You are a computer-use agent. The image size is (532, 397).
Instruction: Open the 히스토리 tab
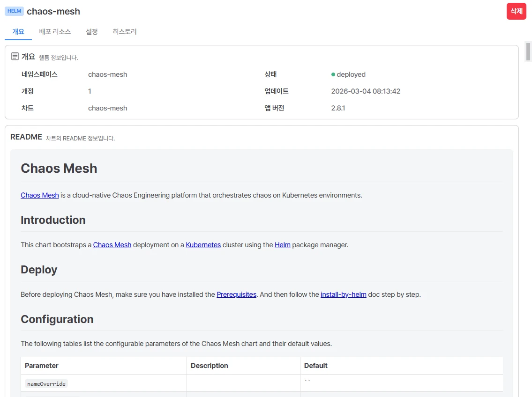click(x=125, y=32)
